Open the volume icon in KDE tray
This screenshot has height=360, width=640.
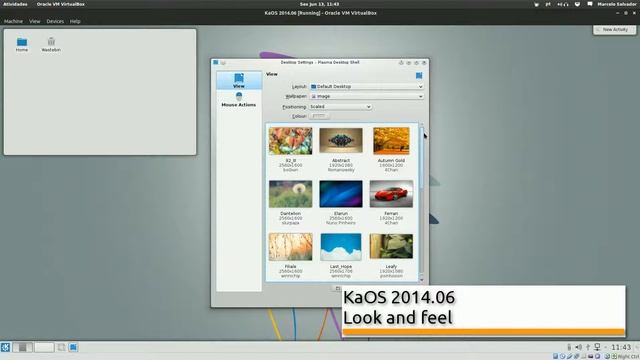(578, 347)
